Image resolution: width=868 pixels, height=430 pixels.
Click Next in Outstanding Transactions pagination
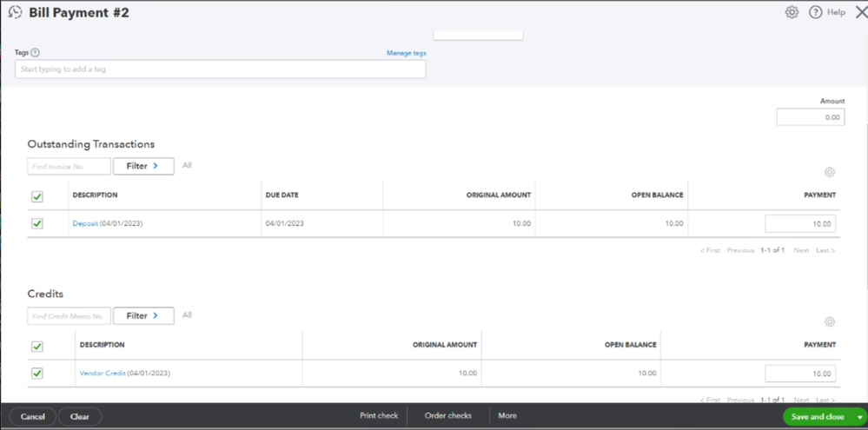click(802, 251)
